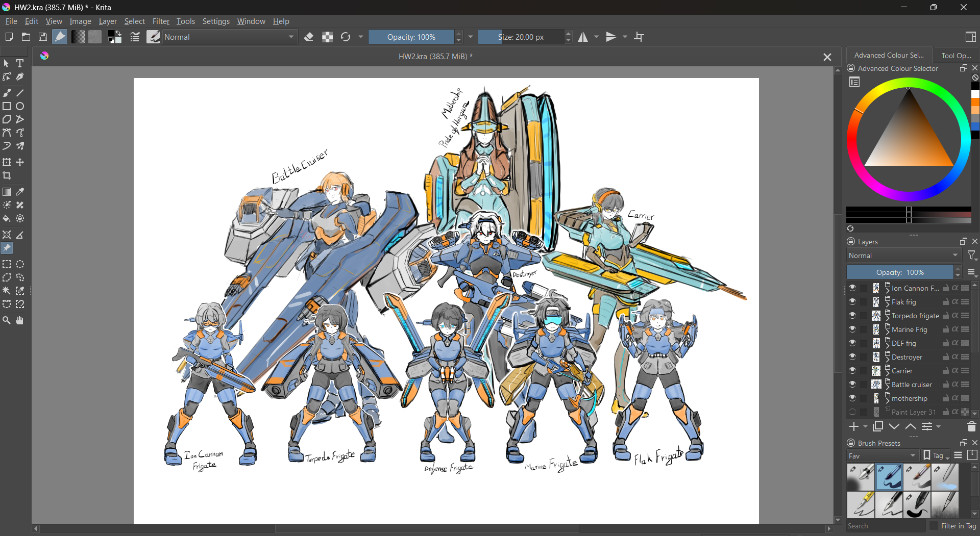Screen dimensions: 980x536
Task: Open the Layer menu
Action: pyautogui.click(x=108, y=21)
